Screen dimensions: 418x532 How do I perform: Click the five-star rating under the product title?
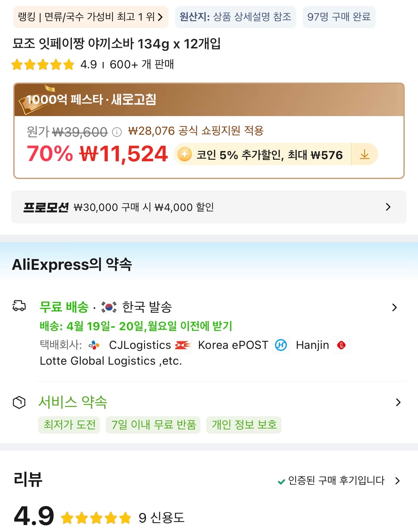point(42,65)
